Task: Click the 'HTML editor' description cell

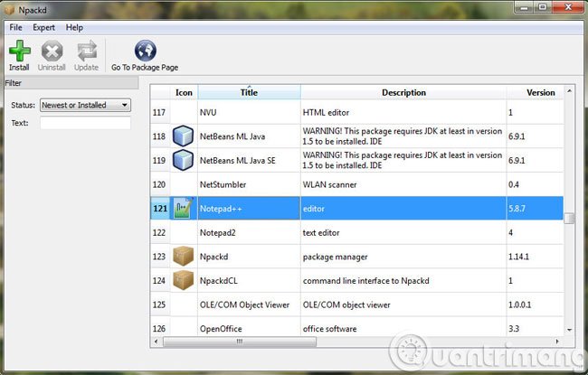Action: [403, 112]
